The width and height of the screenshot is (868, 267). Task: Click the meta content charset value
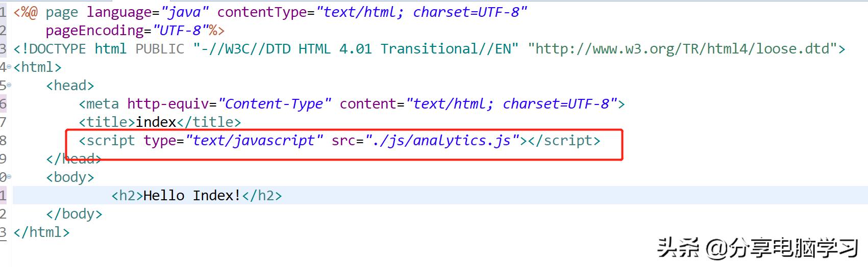[x=512, y=104]
